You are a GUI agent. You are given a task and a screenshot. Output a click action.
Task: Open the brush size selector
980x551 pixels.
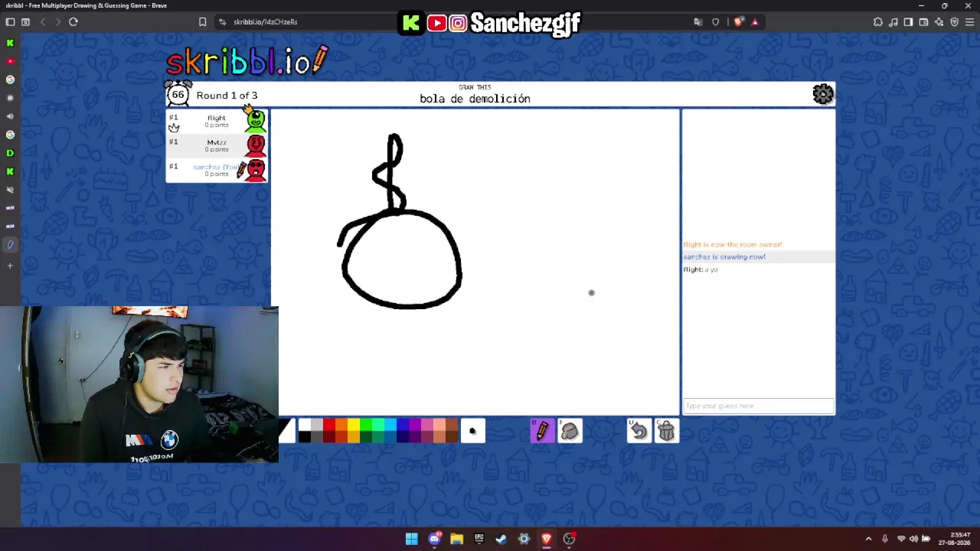[x=472, y=432]
